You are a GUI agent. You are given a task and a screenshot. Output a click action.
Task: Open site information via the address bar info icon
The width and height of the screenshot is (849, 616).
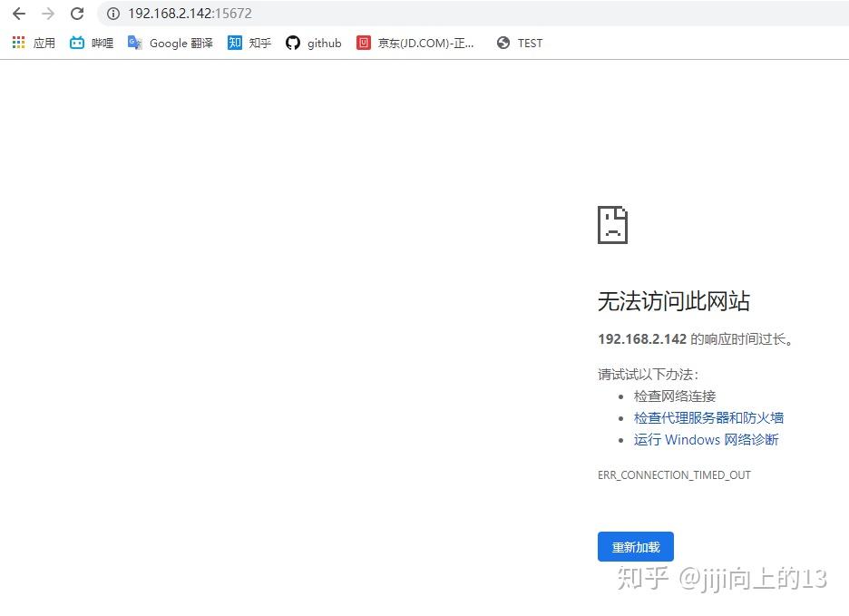pyautogui.click(x=112, y=14)
